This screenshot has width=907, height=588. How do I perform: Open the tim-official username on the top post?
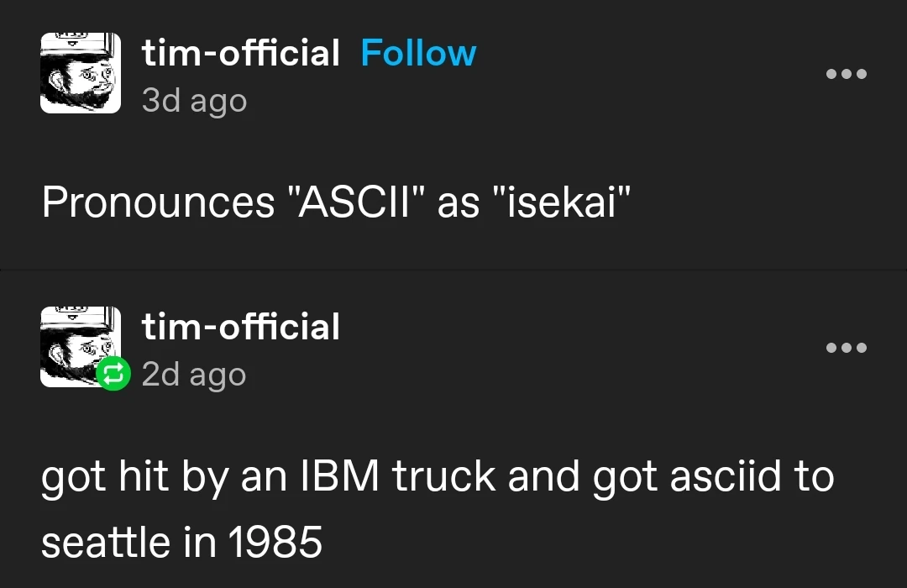240,54
